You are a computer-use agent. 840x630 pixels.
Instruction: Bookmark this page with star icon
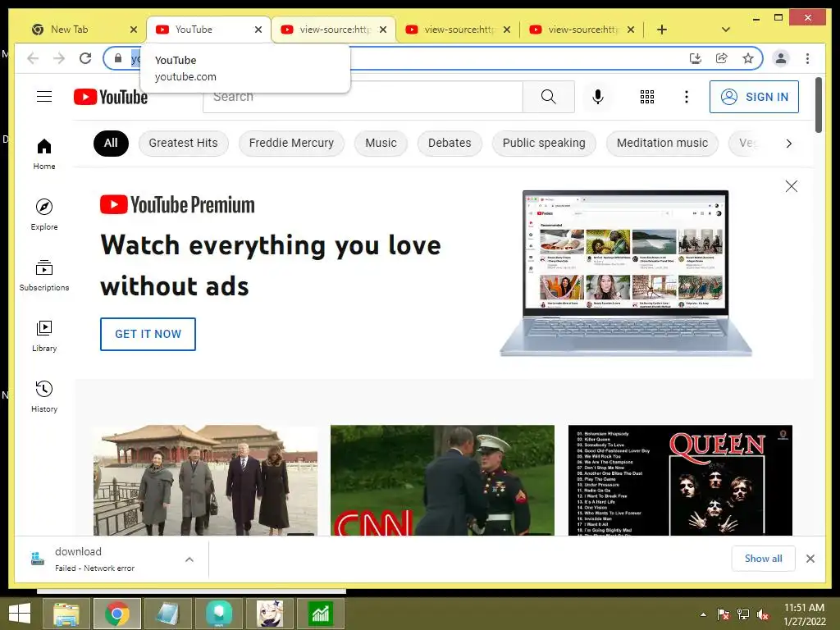748,58
